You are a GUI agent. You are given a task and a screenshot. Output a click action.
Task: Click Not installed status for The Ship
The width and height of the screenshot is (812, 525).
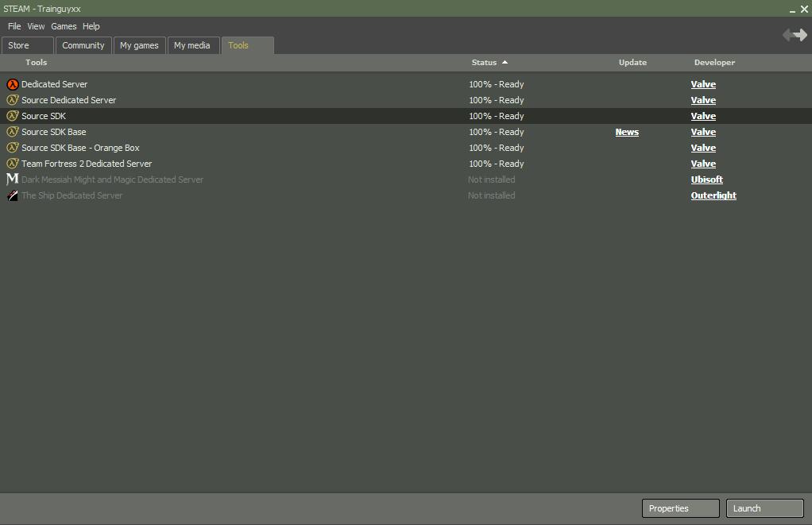[x=492, y=195]
